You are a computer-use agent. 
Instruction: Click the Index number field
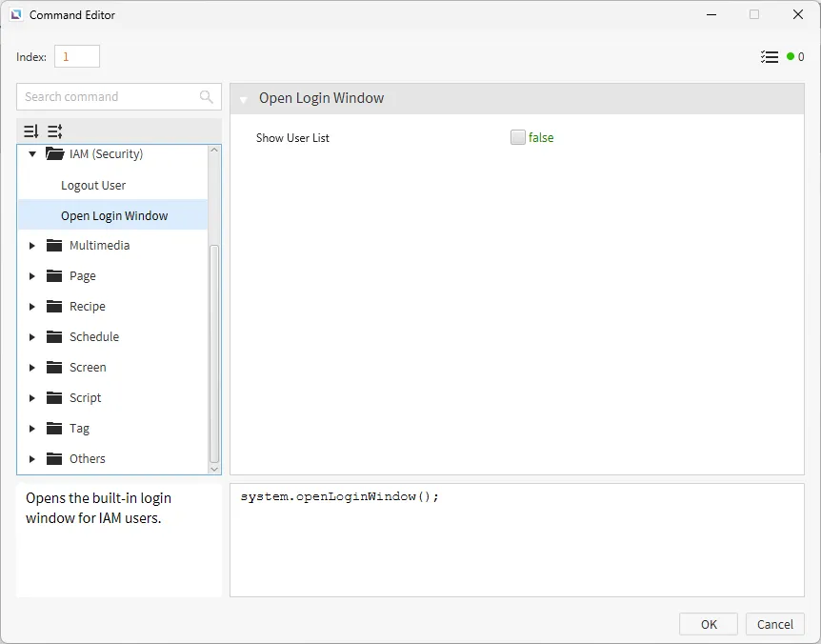(x=76, y=57)
